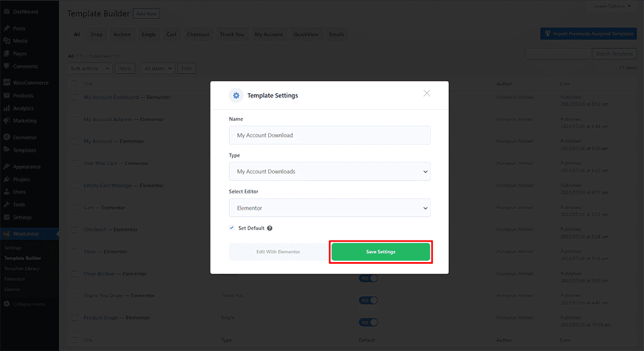The width and height of the screenshot is (644, 351).
Task: Open the Plugins sidebar item
Action: point(21,179)
